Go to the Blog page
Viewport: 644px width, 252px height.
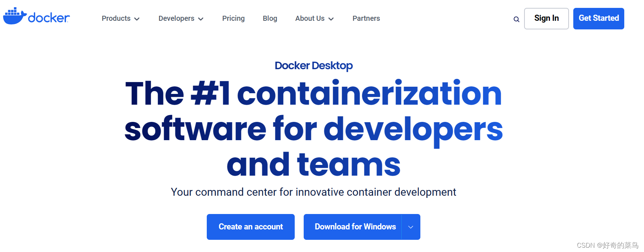[x=270, y=19]
